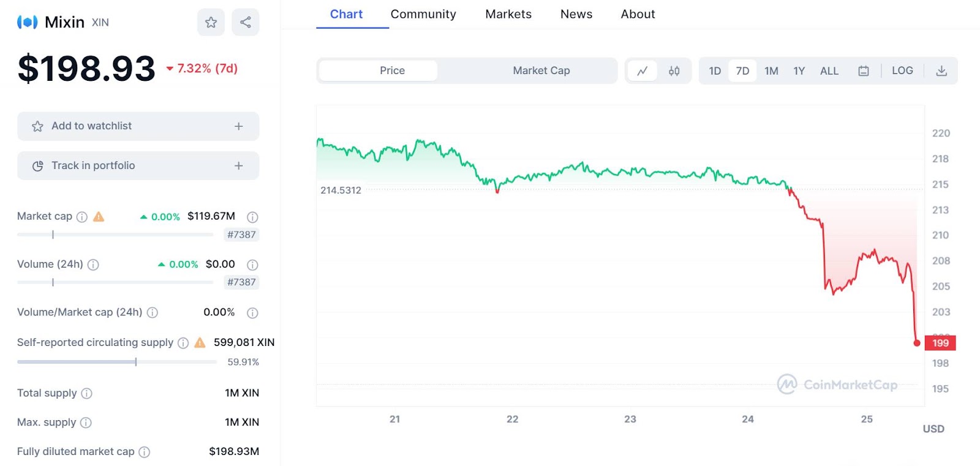
Task: Open the calendar date range picker
Action: tap(864, 71)
